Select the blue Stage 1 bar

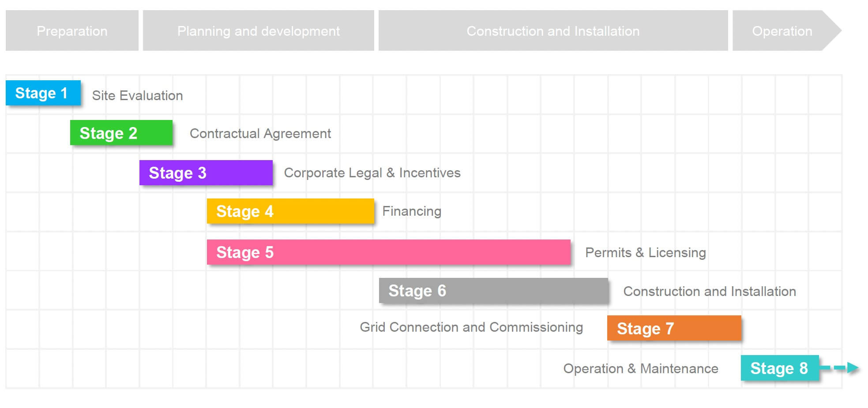(x=43, y=93)
